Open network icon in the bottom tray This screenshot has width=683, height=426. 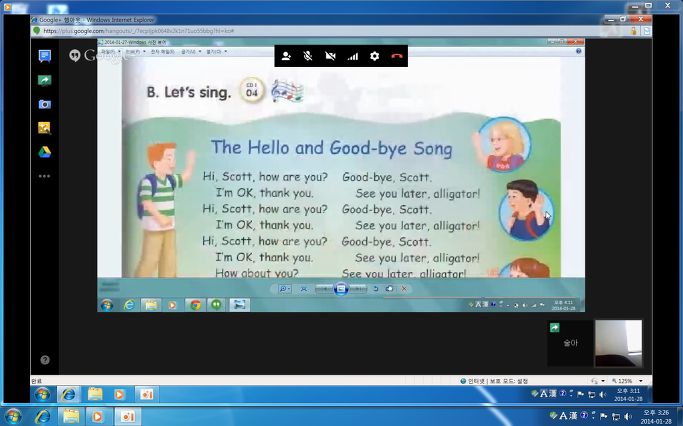615,416
